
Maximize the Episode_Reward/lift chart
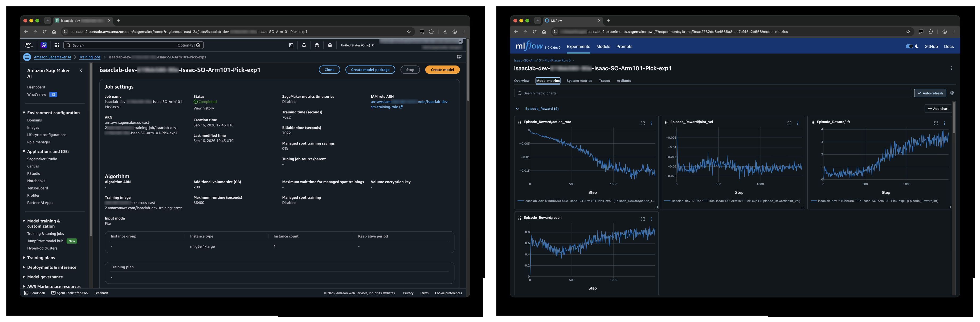[x=936, y=123]
